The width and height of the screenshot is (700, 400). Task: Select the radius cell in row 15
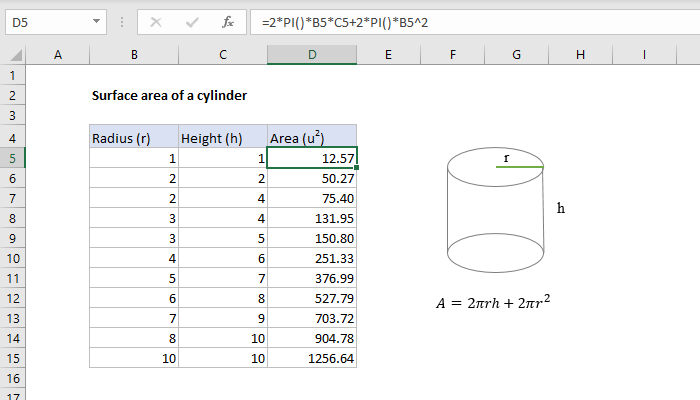tap(134, 358)
